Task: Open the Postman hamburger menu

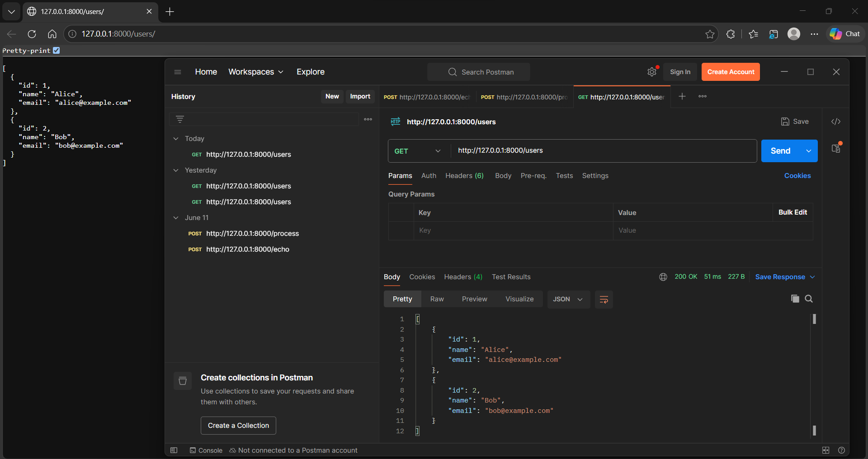Action: point(178,72)
